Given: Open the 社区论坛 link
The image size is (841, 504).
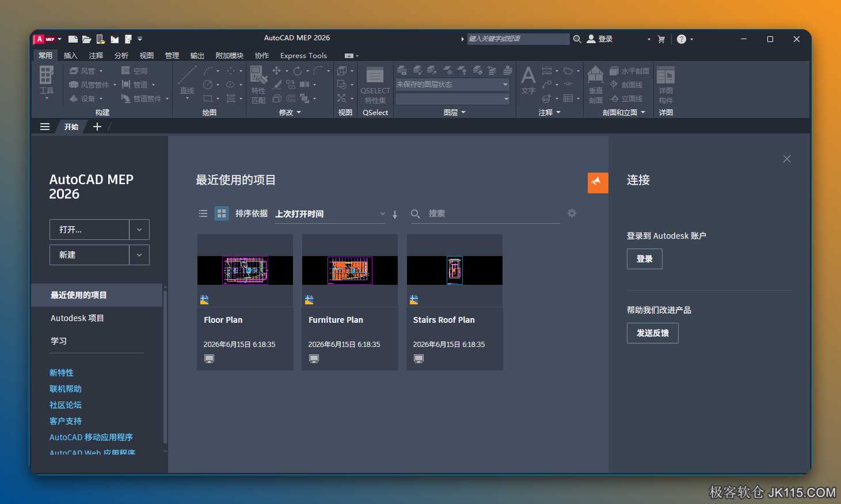Looking at the screenshot, I should click(66, 405).
